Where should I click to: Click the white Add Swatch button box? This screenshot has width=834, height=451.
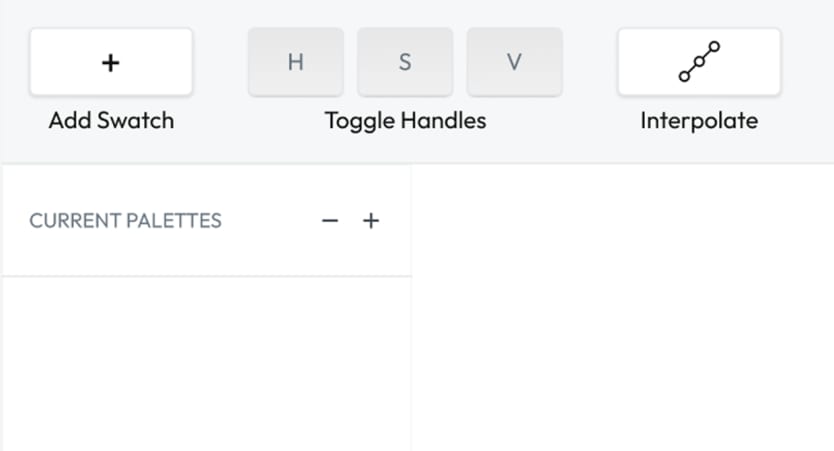pyautogui.click(x=111, y=62)
